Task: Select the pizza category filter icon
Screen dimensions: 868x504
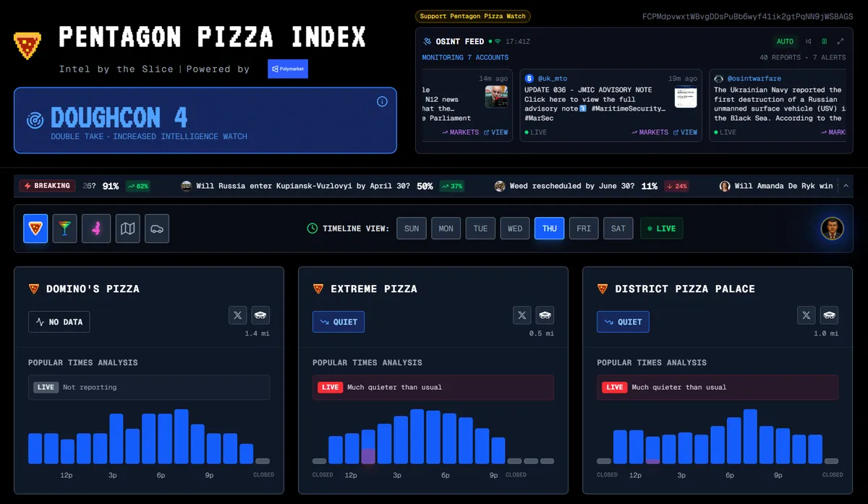Action: 35,228
